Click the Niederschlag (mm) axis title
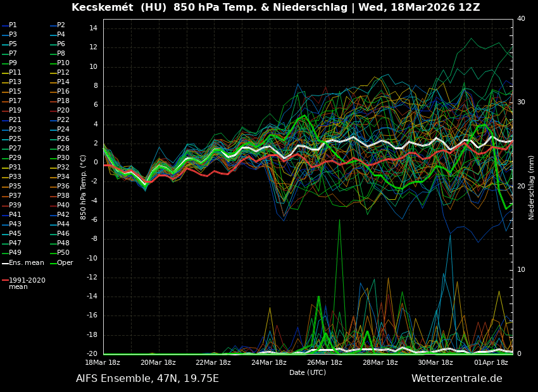The height and width of the screenshot is (392, 538). click(x=532, y=187)
